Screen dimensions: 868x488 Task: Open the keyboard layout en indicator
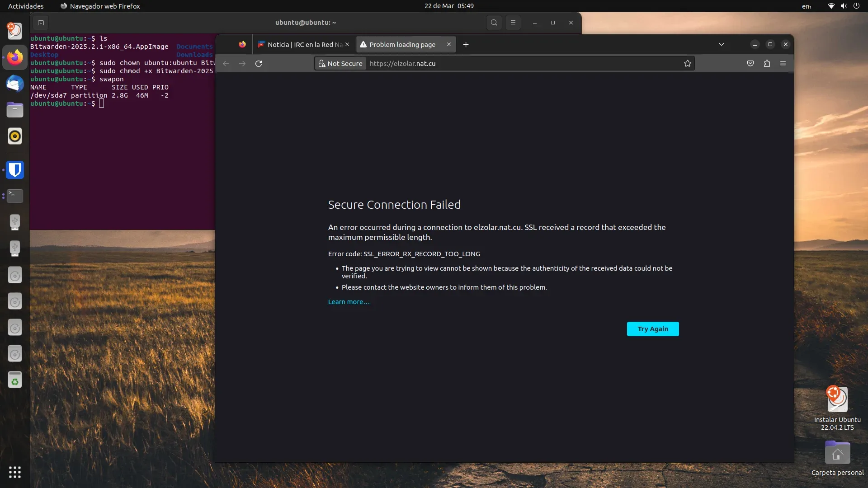pyautogui.click(x=807, y=6)
